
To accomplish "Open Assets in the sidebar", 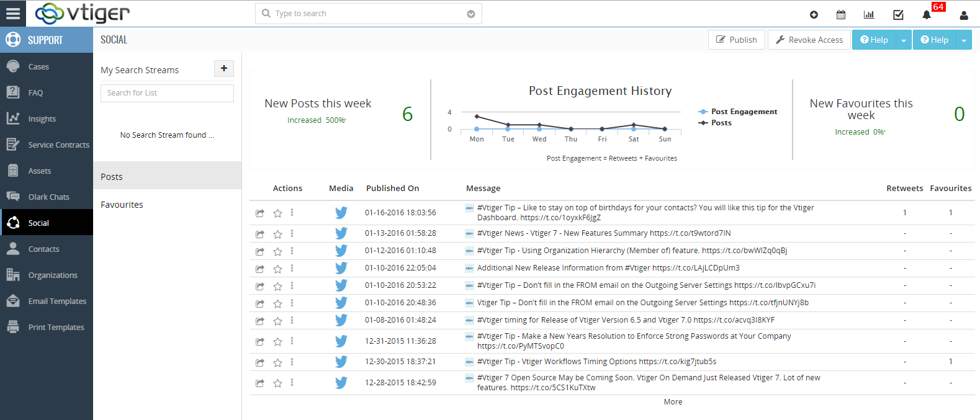I will pos(47,171).
